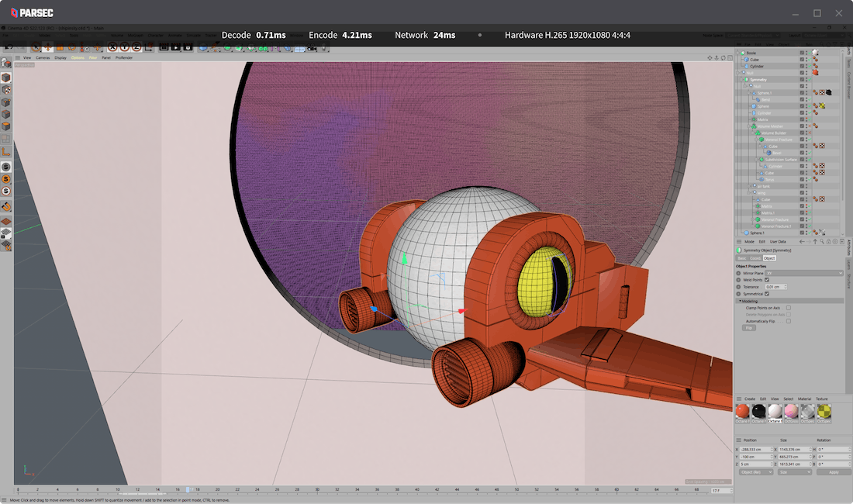Select the Move tool in top toolbar
The width and height of the screenshot is (853, 504).
click(x=48, y=47)
